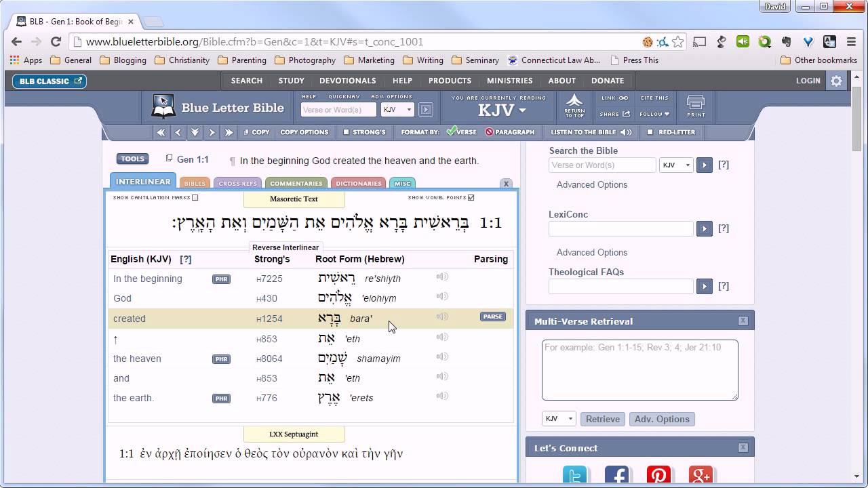
Task: Click the Login link
Action: (808, 81)
